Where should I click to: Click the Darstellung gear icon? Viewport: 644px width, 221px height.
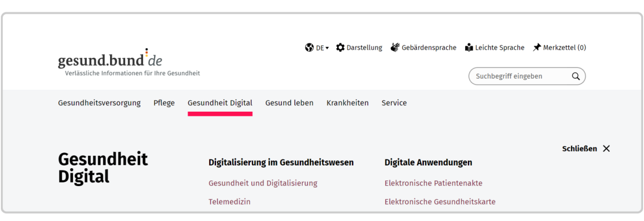point(340,47)
